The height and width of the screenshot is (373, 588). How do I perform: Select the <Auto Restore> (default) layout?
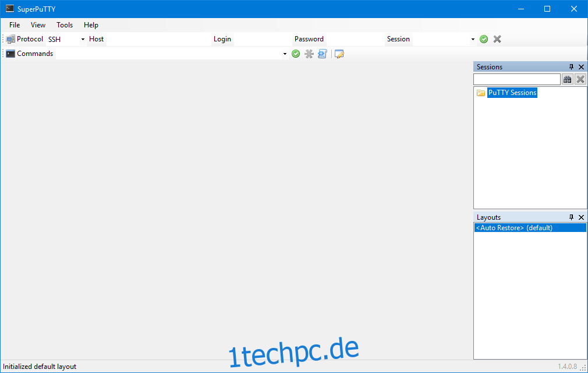coord(530,228)
